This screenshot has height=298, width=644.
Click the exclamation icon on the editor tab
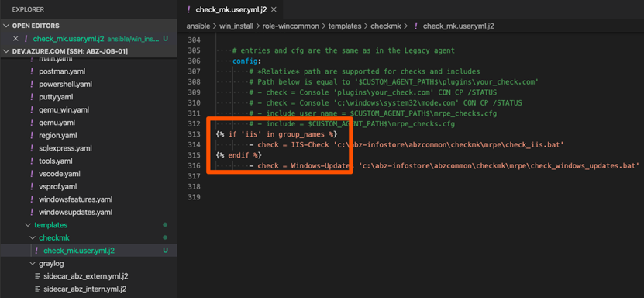pyautogui.click(x=188, y=9)
